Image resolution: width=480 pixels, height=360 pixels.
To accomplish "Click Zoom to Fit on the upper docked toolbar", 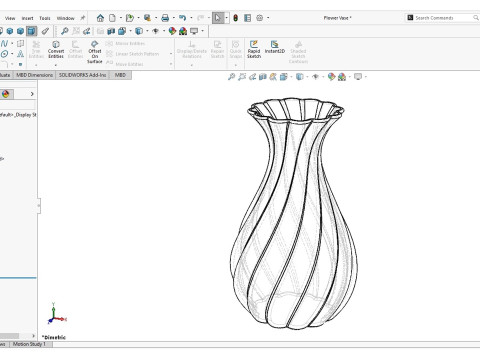I will [x=65, y=31].
